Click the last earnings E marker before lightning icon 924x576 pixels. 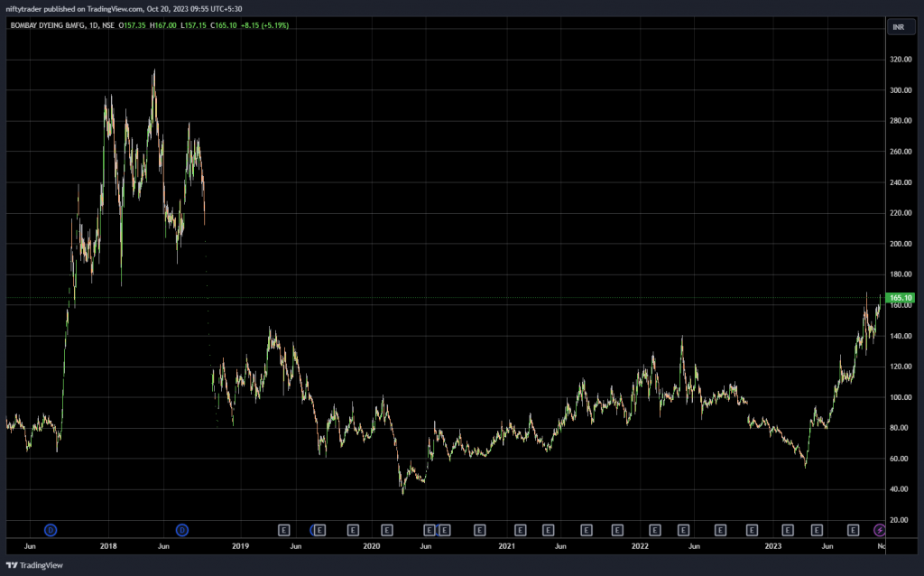click(x=853, y=530)
